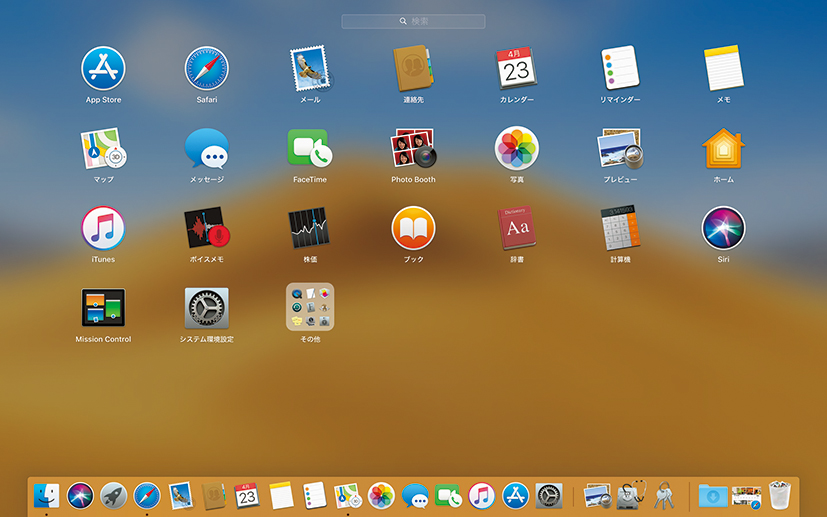Open the Stocks (株価) app
Image resolution: width=827 pixels, height=517 pixels.
(309, 229)
